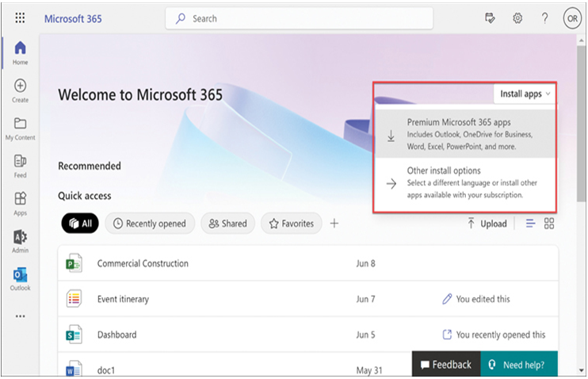588x379 pixels.
Task: Expand the Install apps dropdown
Action: (525, 94)
